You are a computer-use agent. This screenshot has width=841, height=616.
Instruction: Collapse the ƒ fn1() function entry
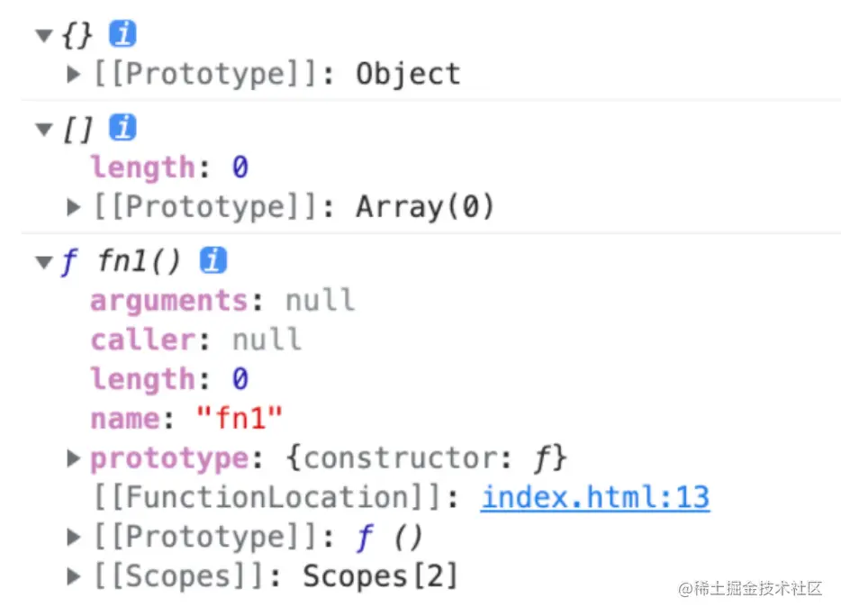[44, 262]
